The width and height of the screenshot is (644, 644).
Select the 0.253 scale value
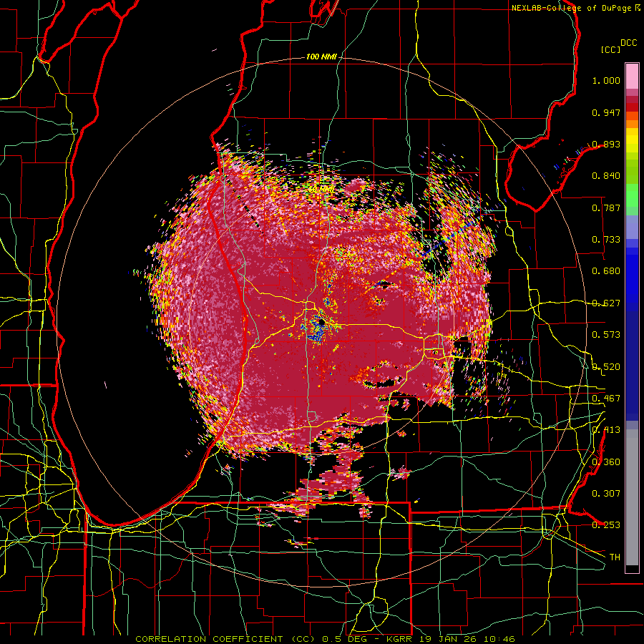pyautogui.click(x=606, y=525)
